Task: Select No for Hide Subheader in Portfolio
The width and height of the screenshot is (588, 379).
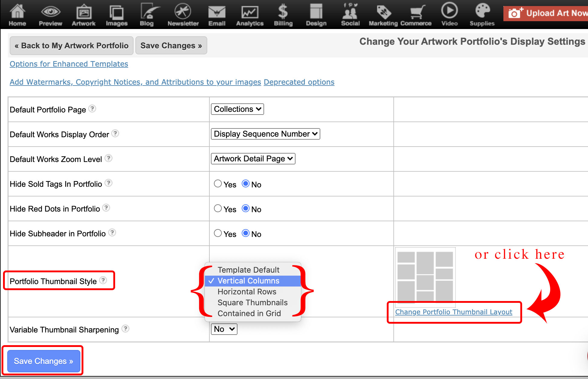Action: click(246, 233)
